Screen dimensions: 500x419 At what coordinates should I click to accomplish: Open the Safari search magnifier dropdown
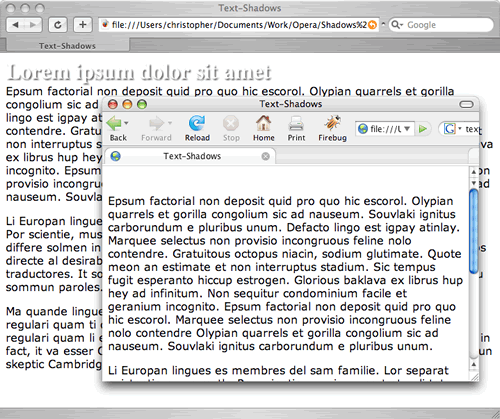[x=397, y=25]
